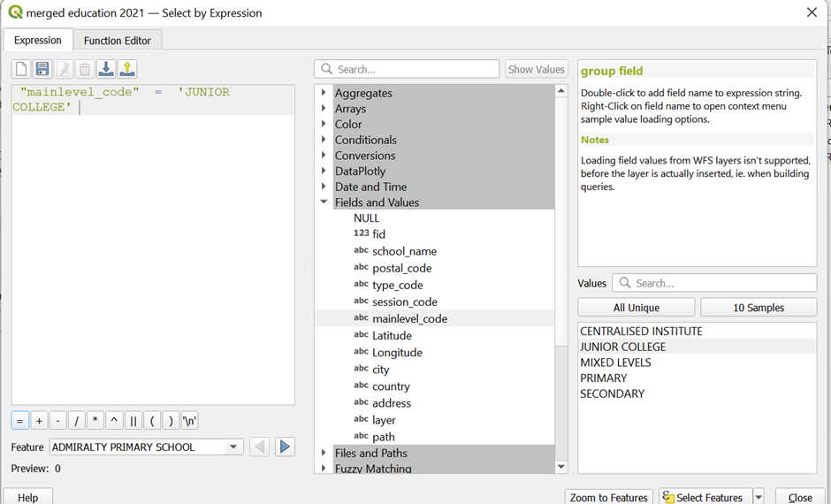The image size is (831, 504).
Task: Expand the Files and Paths group
Action: tap(324, 453)
